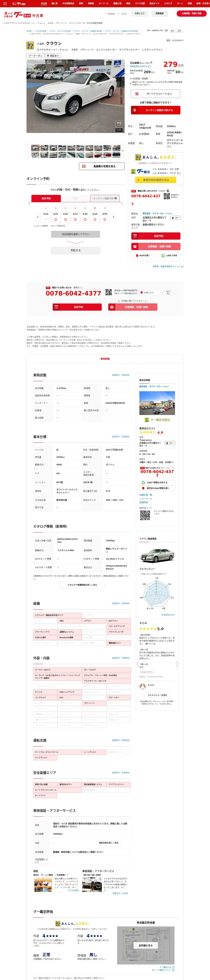The height and width of the screenshot is (980, 210).
Task: Open 中古車販売店 top navigation item
Action: tap(68, 3)
